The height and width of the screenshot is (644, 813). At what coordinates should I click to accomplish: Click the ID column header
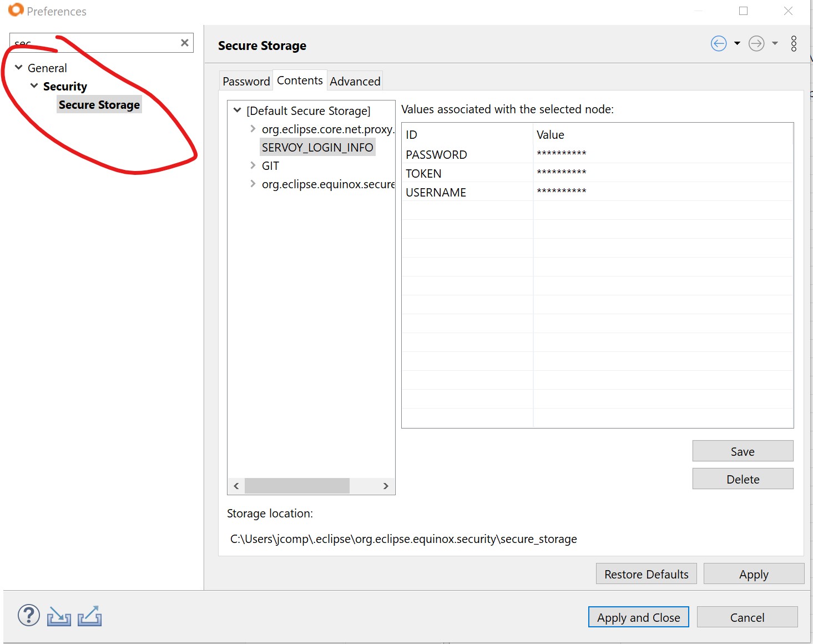467,134
